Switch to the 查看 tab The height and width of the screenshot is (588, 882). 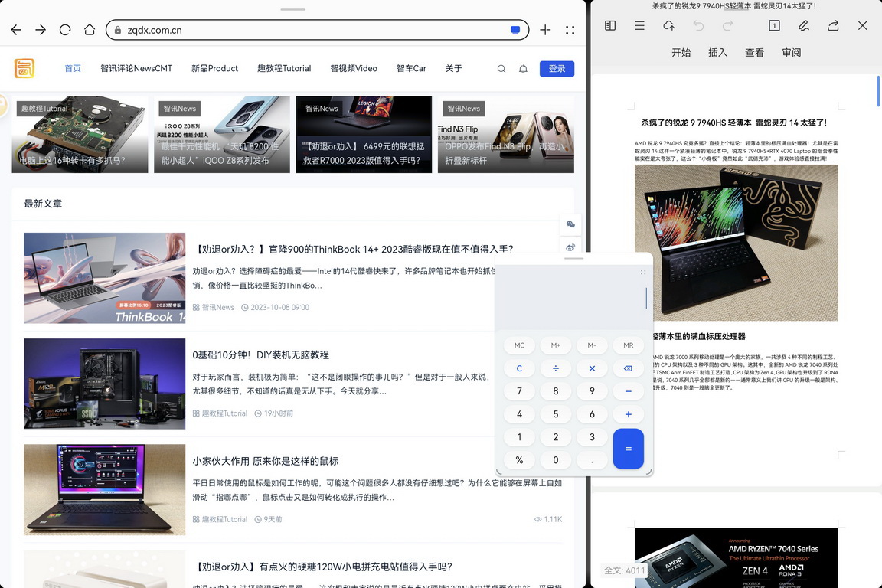click(x=754, y=52)
